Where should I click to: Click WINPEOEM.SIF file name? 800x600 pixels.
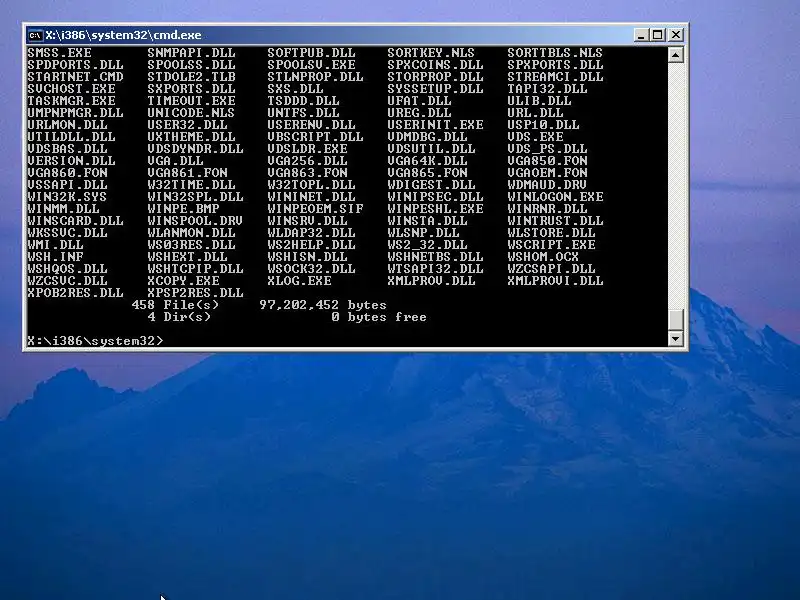coord(315,209)
